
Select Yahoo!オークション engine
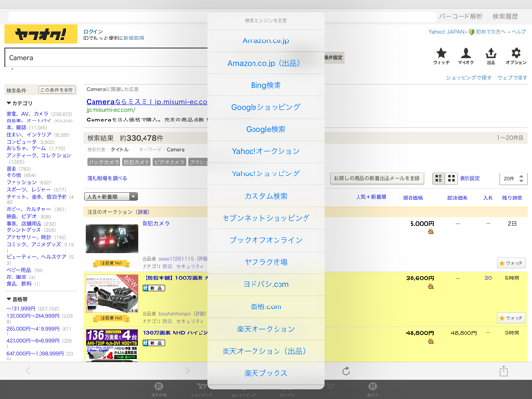click(x=266, y=151)
